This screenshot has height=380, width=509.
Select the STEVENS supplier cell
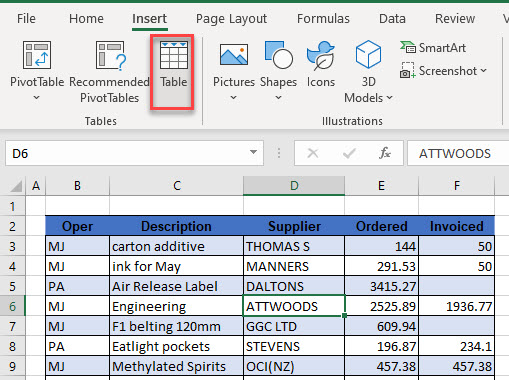pos(294,346)
